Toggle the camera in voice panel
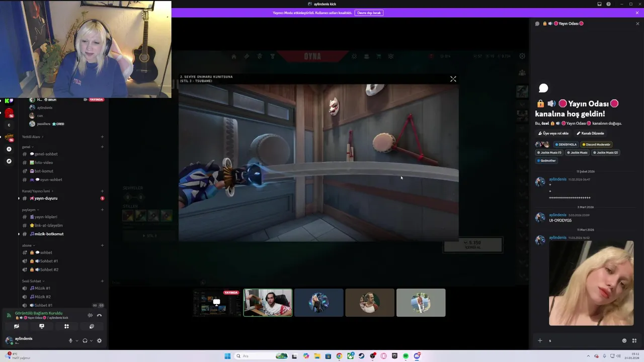Screen dimensions: 644x362 pos(17,326)
